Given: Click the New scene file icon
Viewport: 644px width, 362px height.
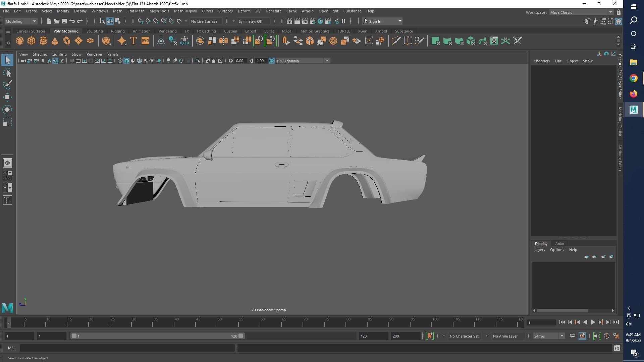Looking at the screenshot, I should (49, 21).
